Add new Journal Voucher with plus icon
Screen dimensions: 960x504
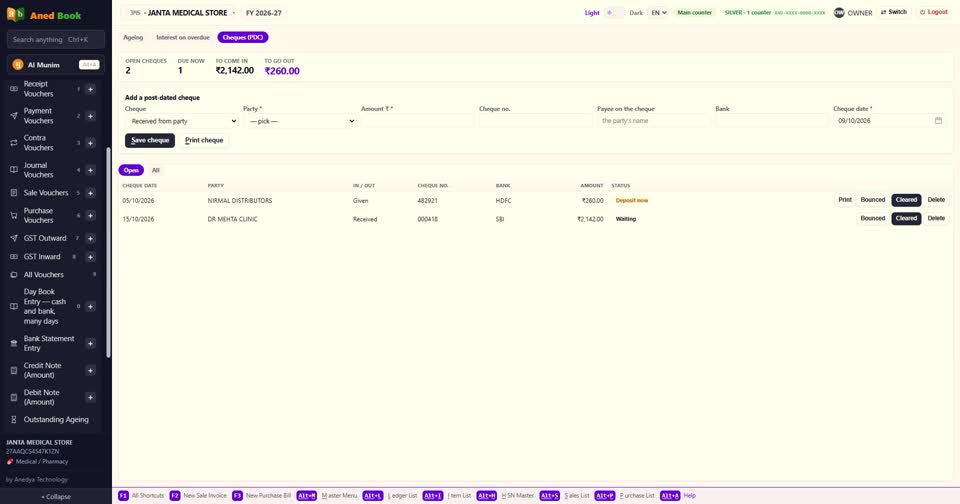point(90,170)
